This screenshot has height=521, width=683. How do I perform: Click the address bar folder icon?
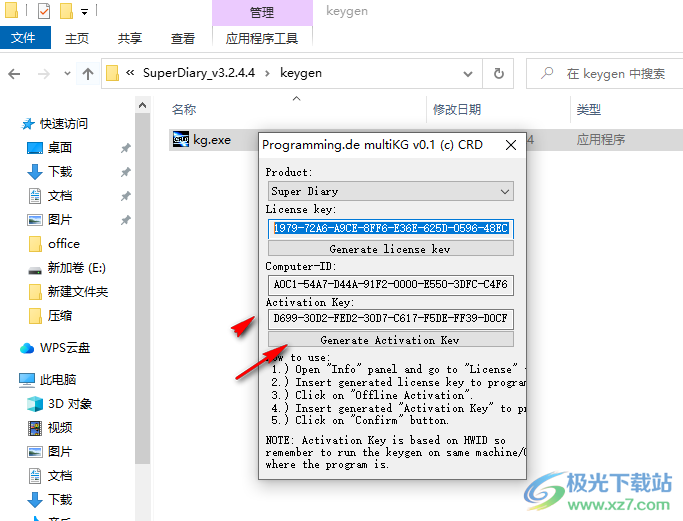[x=112, y=73]
